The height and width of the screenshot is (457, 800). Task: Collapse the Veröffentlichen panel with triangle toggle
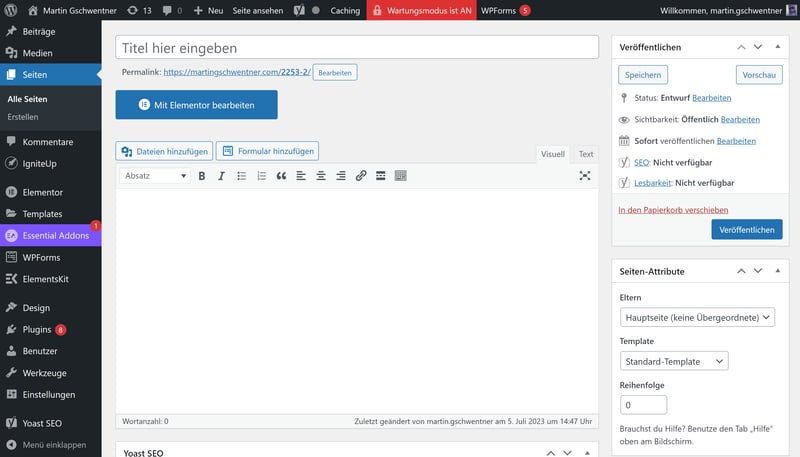click(x=777, y=47)
